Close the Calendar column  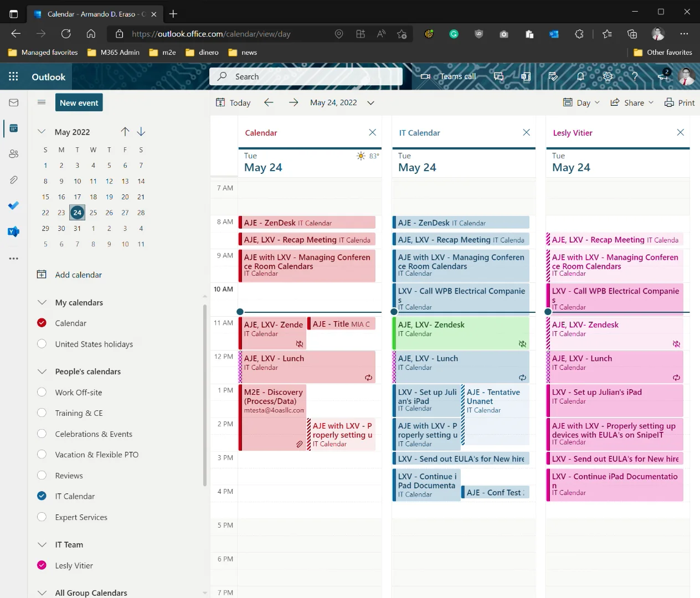372,132
